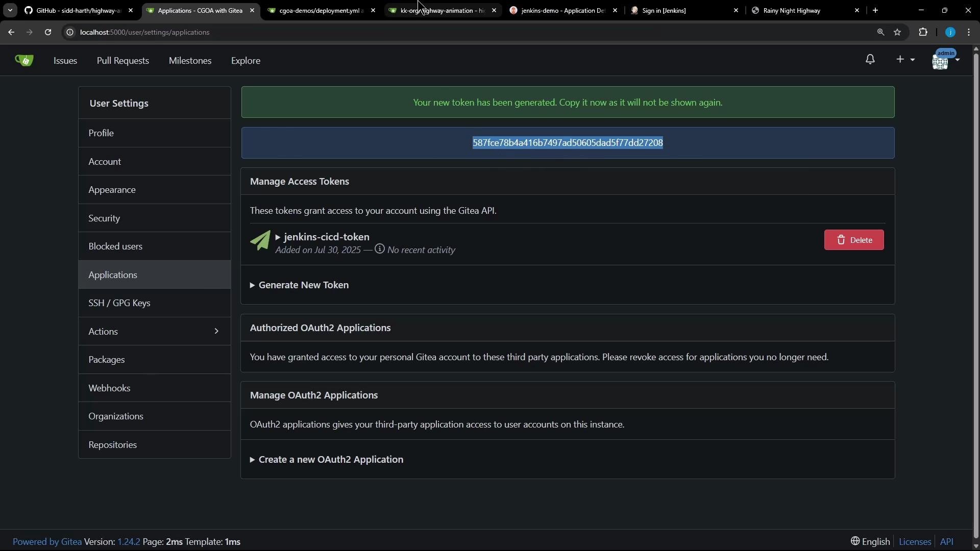The height and width of the screenshot is (551, 980).
Task: Go to Security settings
Action: 154,218
